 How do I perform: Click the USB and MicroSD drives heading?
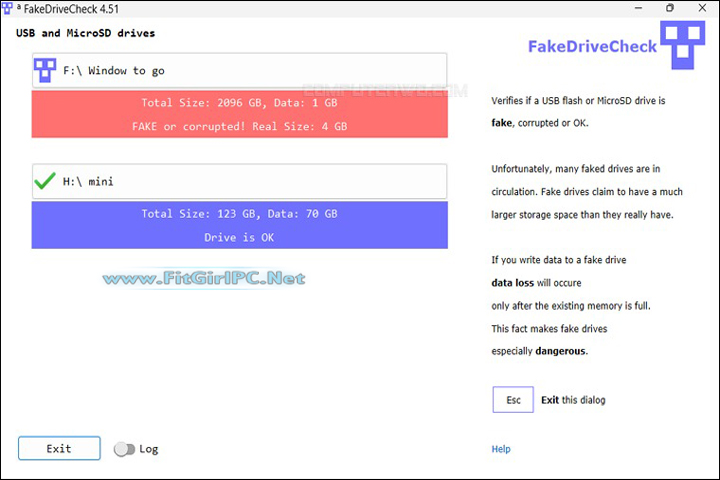pos(86,33)
